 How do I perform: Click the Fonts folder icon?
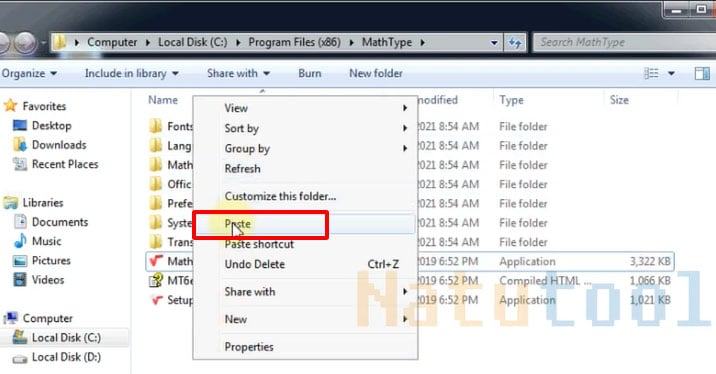[156, 126]
